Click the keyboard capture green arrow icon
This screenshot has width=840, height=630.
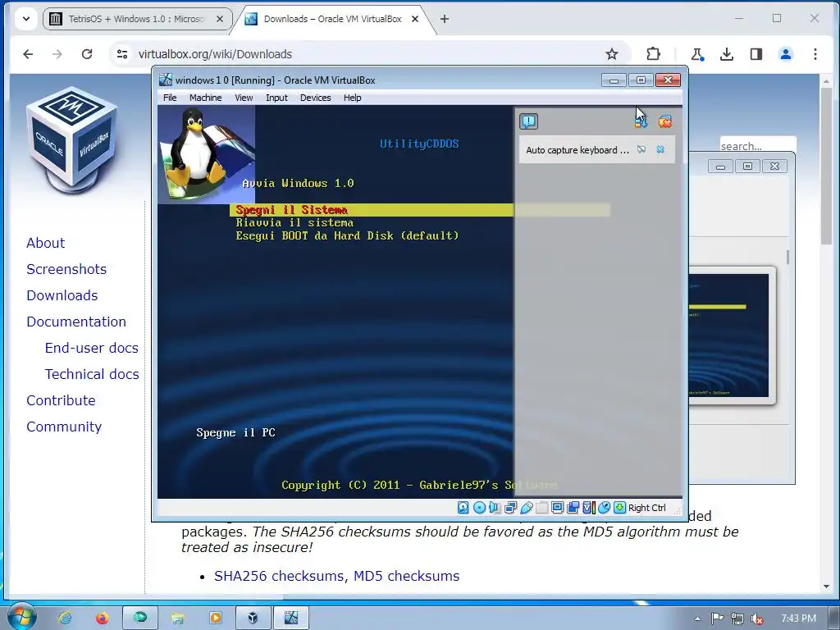[620, 507]
